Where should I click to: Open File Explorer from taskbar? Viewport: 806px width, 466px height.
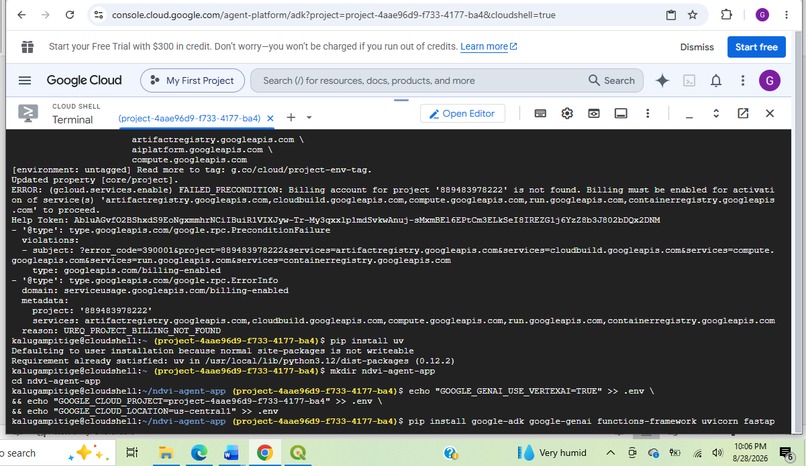coord(166,453)
